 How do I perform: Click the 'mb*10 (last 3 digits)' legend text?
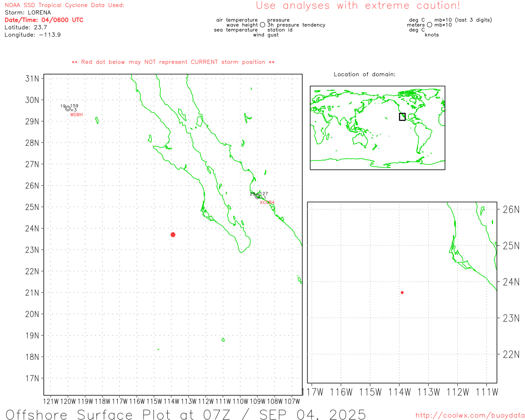pyautogui.click(x=463, y=20)
